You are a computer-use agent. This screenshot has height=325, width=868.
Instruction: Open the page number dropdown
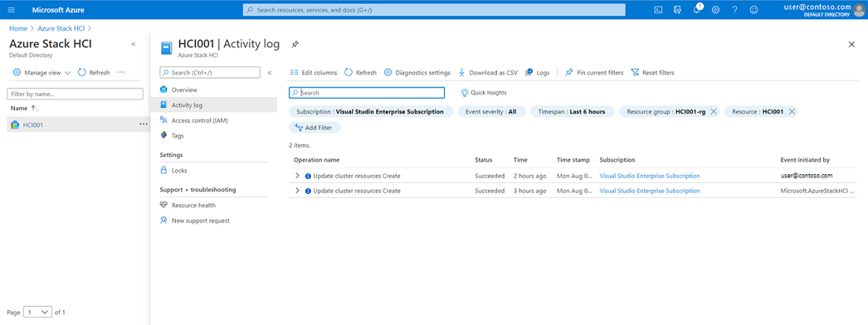pos(37,312)
